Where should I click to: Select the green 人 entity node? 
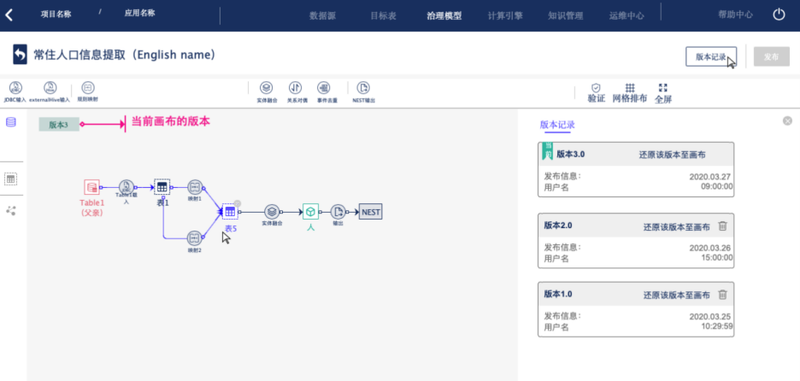point(311,211)
